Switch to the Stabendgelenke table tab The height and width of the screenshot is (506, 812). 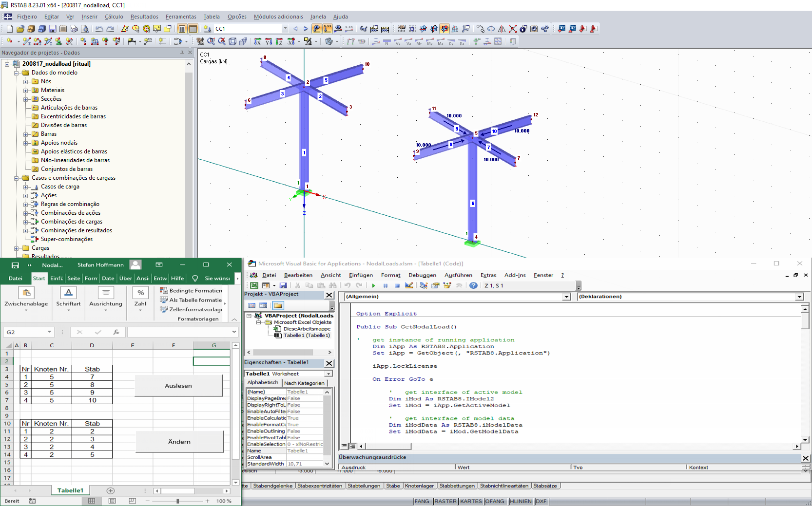pos(272,486)
